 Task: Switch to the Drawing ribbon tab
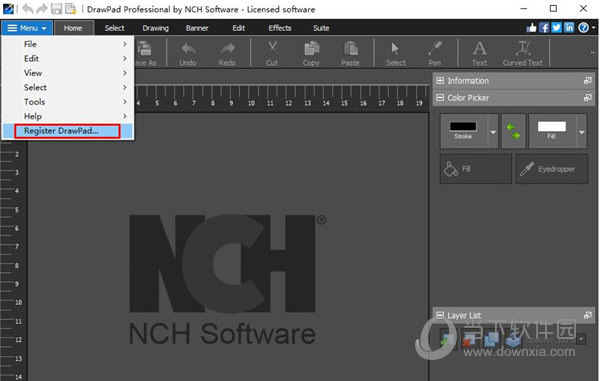point(155,28)
